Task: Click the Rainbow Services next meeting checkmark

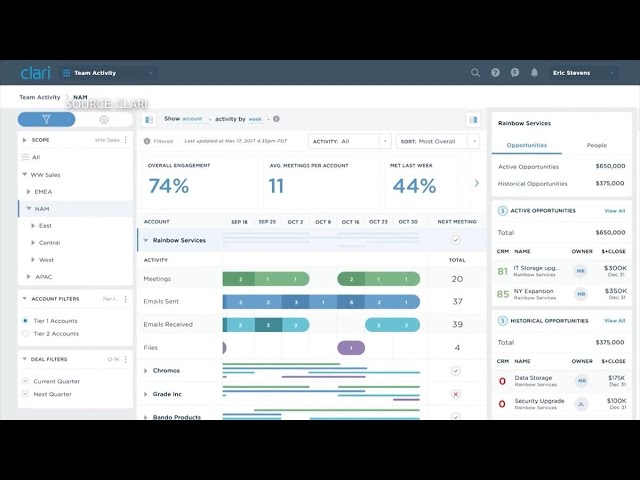Action: point(456,240)
